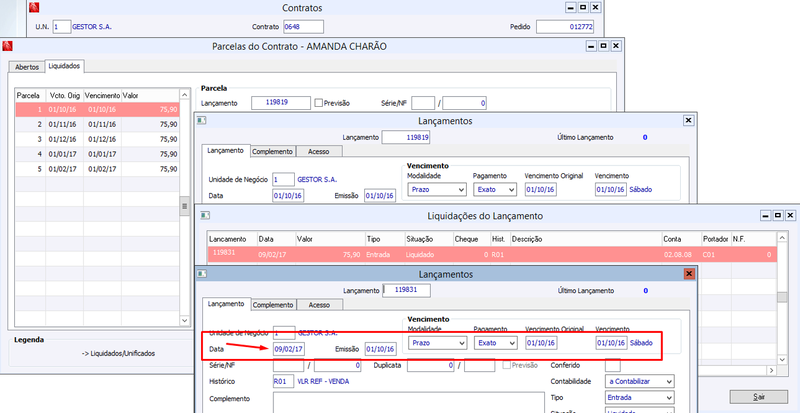Screen dimensions: 800x413
Task: Click the vertical scrollbar of liquidações grid
Action: (781, 297)
